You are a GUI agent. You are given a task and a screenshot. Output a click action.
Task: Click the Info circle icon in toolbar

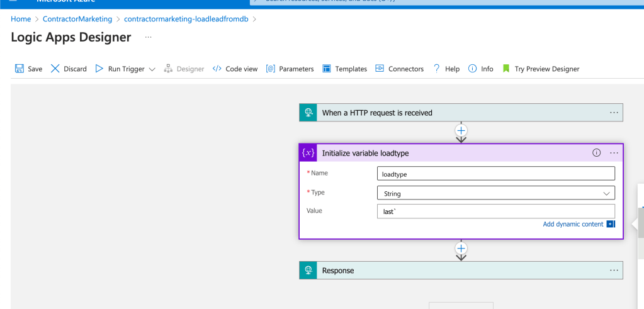point(472,69)
